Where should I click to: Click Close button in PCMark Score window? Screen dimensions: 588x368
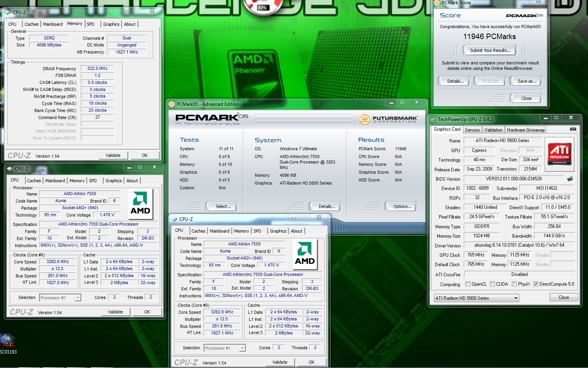[526, 98]
